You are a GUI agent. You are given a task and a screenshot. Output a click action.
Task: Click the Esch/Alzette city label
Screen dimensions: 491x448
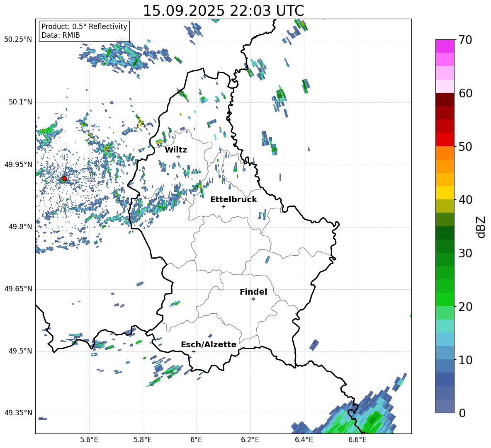coord(209,345)
